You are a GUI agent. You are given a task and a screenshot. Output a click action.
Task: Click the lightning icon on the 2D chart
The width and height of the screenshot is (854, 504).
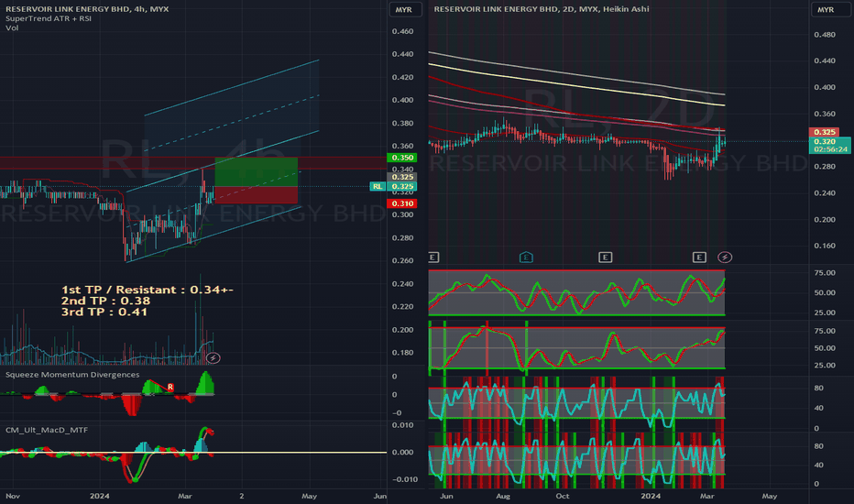725,257
